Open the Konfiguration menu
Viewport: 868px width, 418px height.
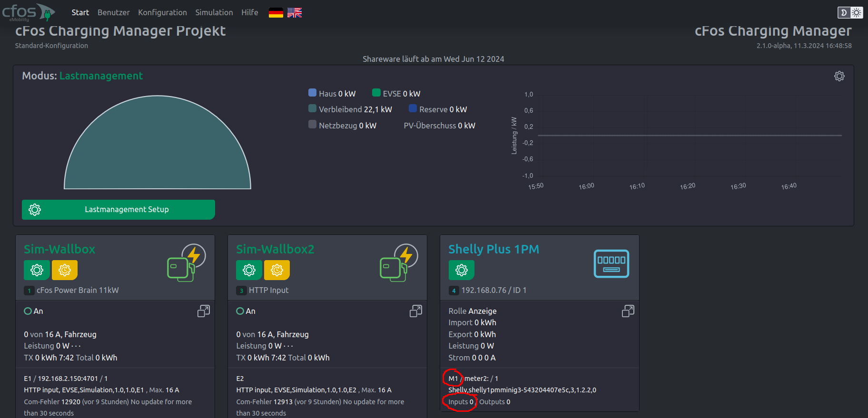coord(162,12)
